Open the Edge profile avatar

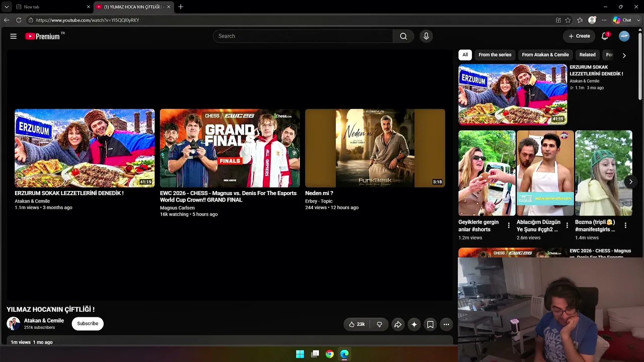point(592,20)
